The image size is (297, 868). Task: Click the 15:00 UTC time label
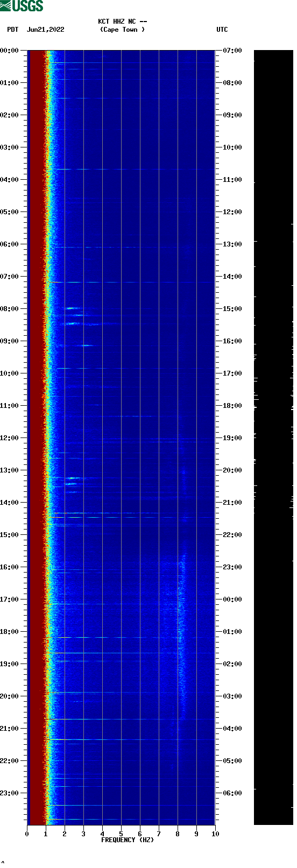pyautogui.click(x=232, y=309)
